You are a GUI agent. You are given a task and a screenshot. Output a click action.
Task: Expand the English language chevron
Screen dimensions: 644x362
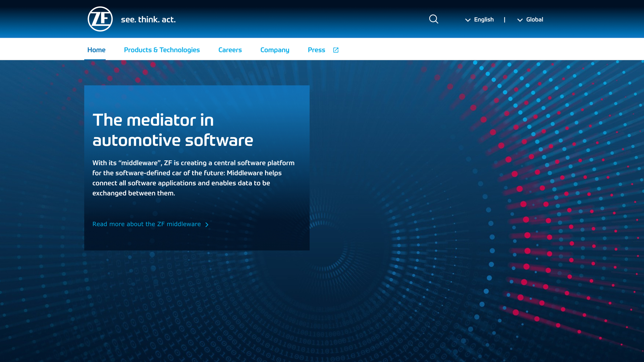[x=468, y=20]
